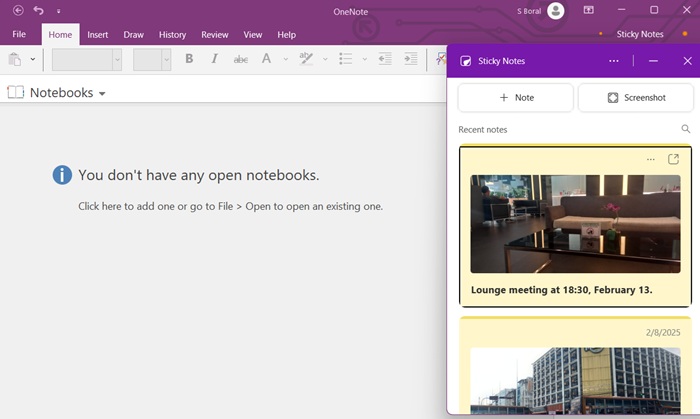Open Sticky Notes panel more options menu

click(x=614, y=61)
